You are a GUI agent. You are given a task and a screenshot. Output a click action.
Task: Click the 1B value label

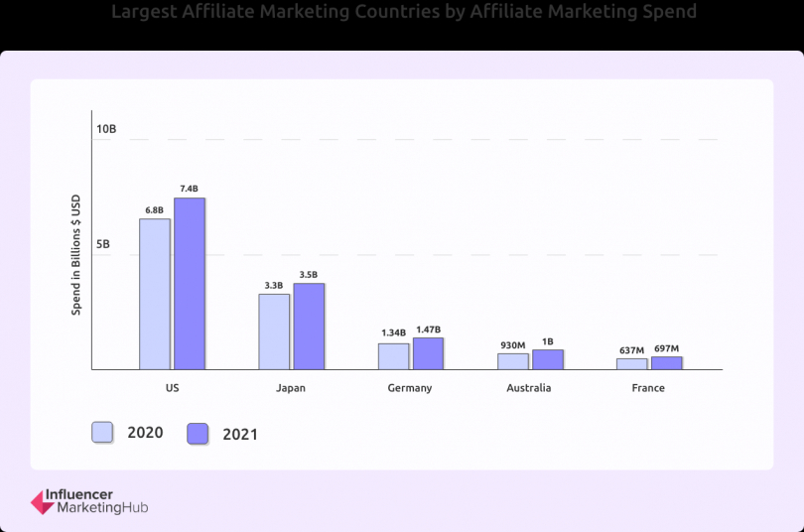[x=548, y=341]
